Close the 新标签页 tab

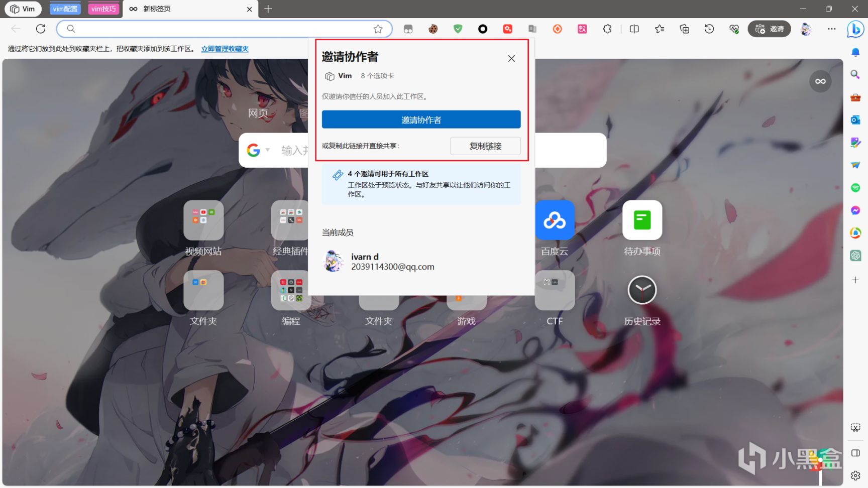click(249, 9)
